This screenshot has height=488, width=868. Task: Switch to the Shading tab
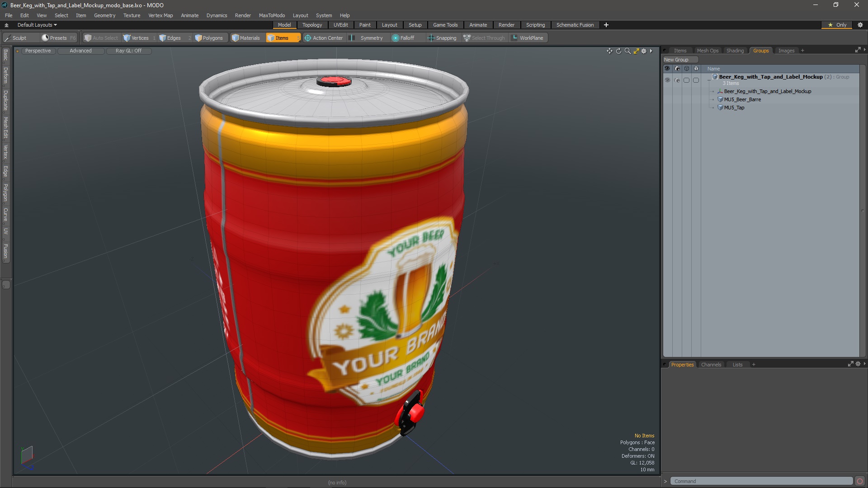coord(735,51)
